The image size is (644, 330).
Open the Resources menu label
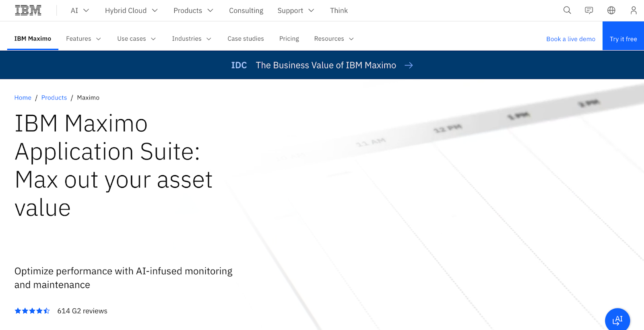(x=329, y=39)
